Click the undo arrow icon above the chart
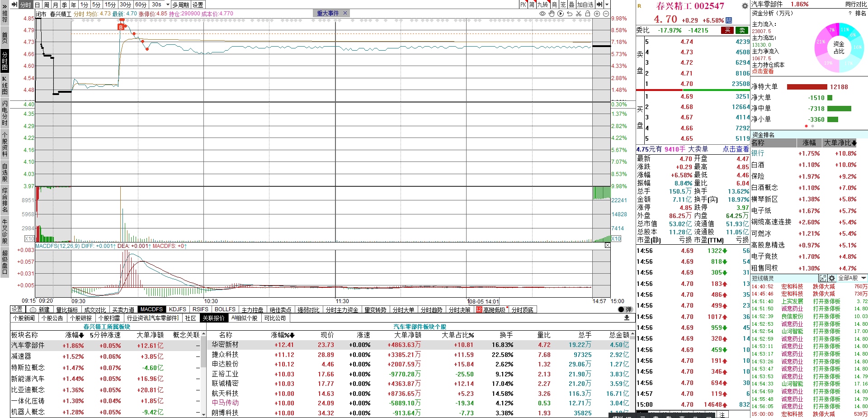Image resolution: width=868 pixels, height=418 pixels. point(570,14)
